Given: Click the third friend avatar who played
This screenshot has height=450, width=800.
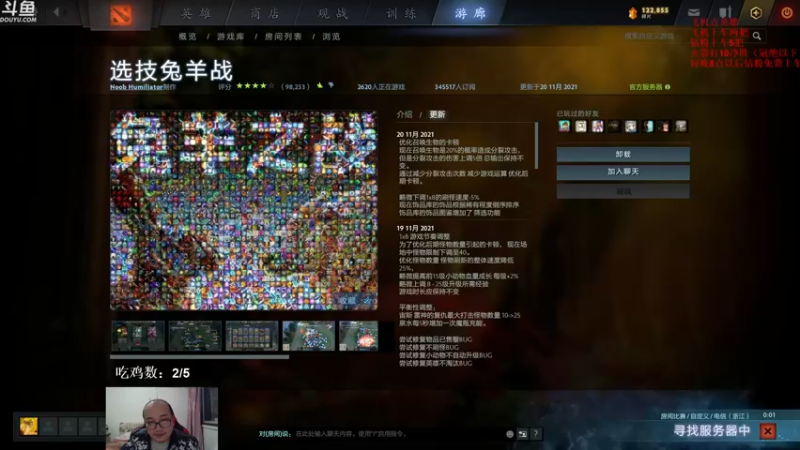Looking at the screenshot, I should pyautogui.click(x=597, y=126).
